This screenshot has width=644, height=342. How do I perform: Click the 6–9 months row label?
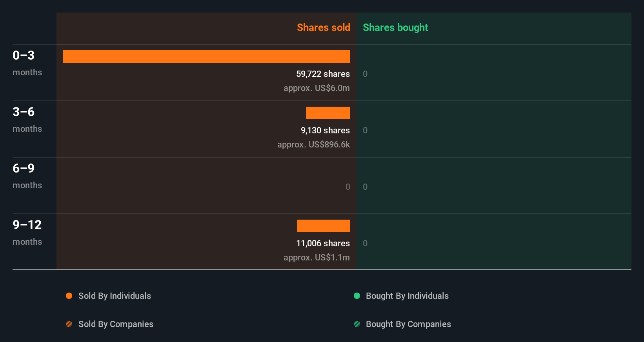point(27,176)
